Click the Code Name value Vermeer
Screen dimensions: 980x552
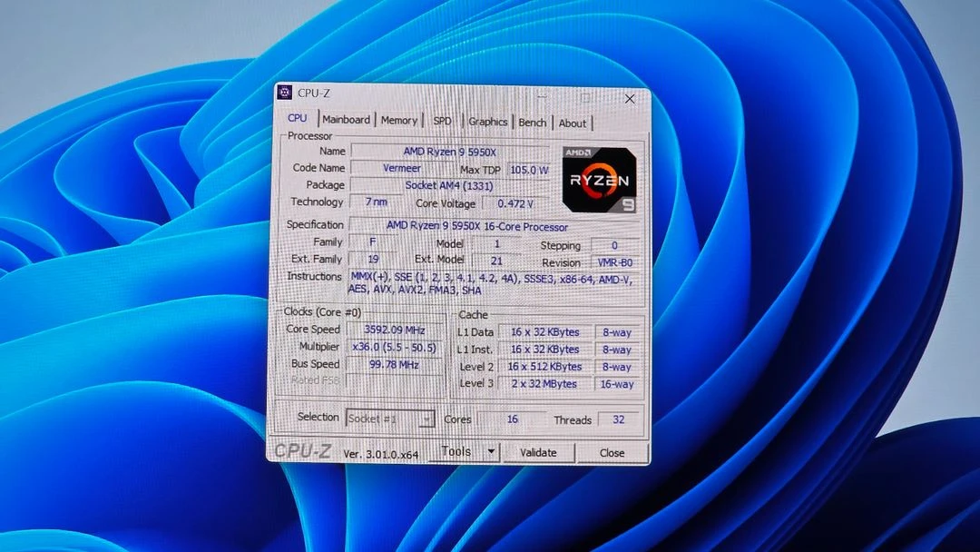401,168
